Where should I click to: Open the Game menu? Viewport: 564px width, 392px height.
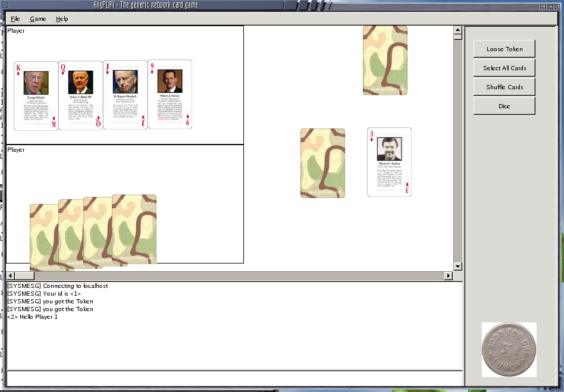[x=37, y=18]
